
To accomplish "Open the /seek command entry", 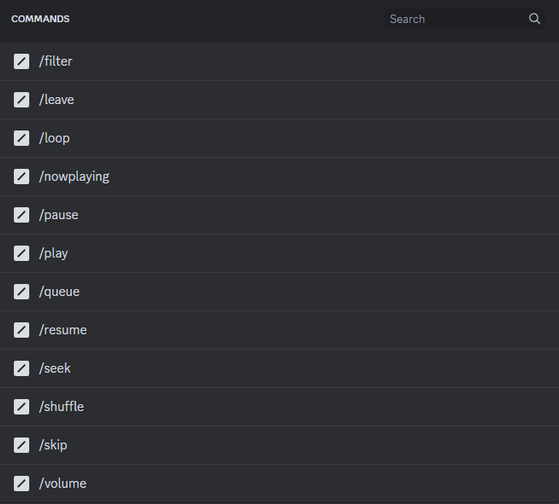I will click(x=280, y=369).
